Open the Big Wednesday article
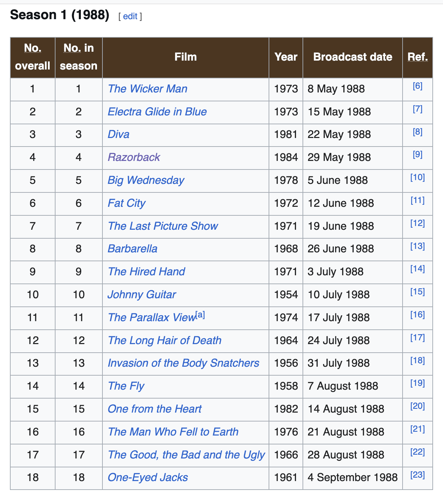Viewport: 443px width, 504px height. pyautogui.click(x=146, y=180)
